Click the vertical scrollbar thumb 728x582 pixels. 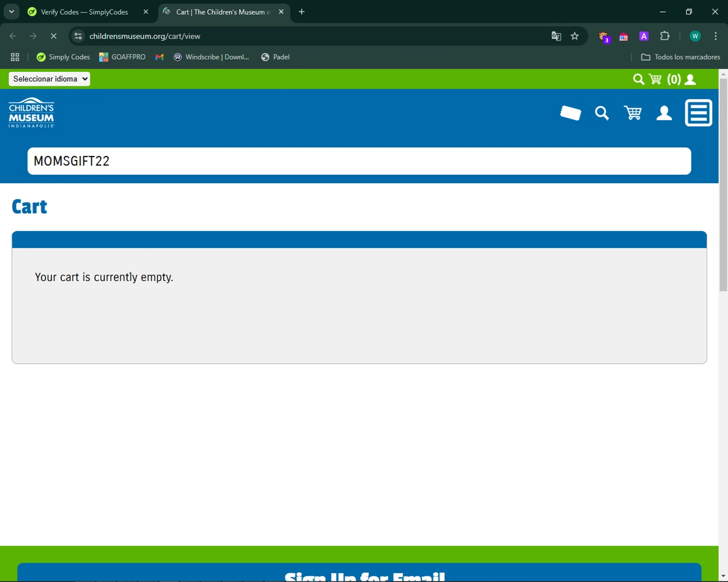(723, 184)
